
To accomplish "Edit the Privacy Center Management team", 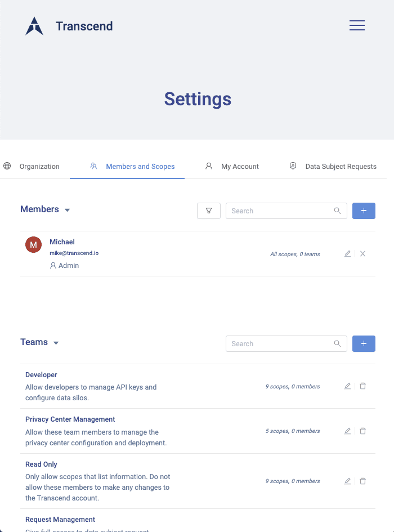I will 347,431.
